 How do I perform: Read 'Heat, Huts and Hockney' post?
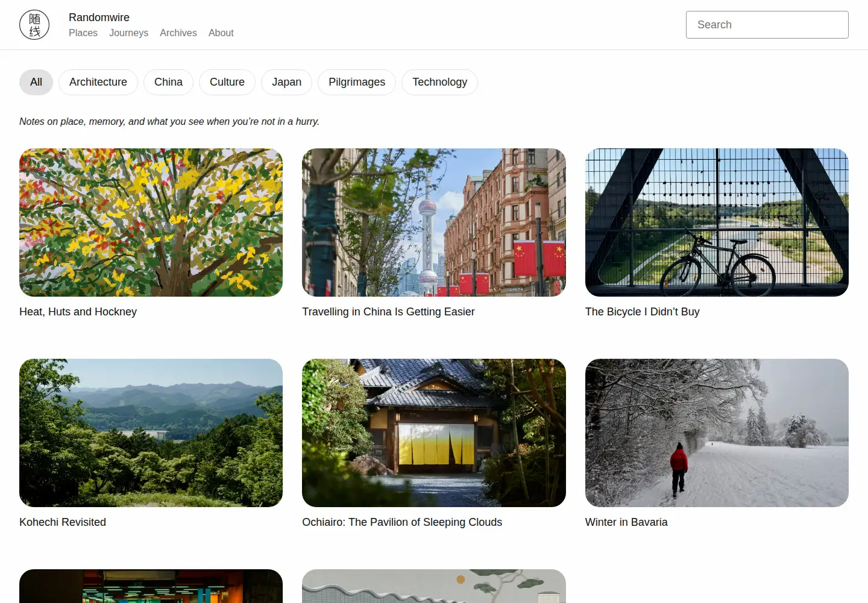[78, 312]
